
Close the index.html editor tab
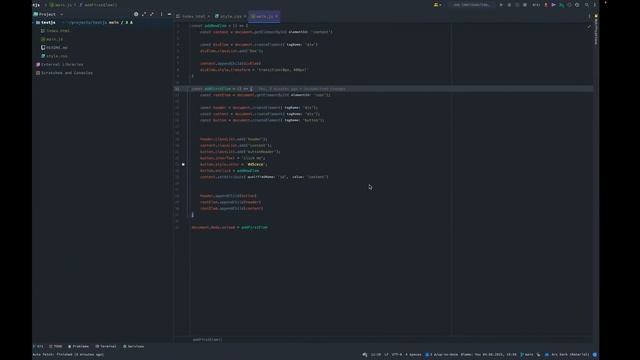(209, 16)
